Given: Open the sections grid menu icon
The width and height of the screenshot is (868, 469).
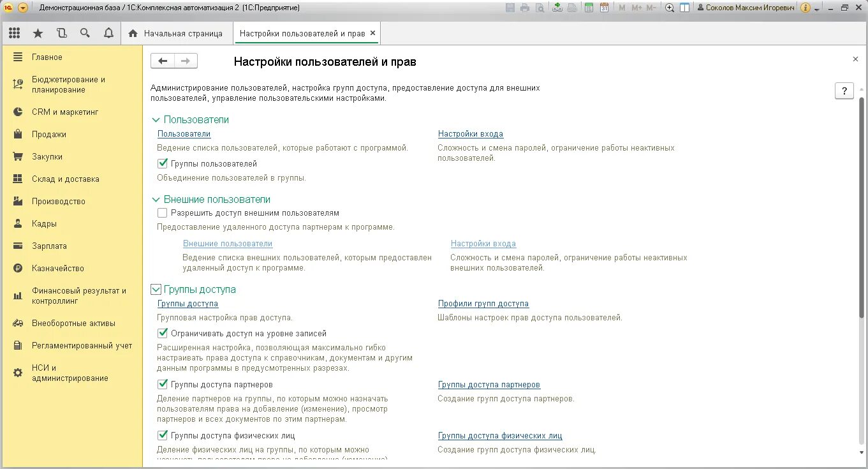Looking at the screenshot, I should pyautogui.click(x=14, y=33).
